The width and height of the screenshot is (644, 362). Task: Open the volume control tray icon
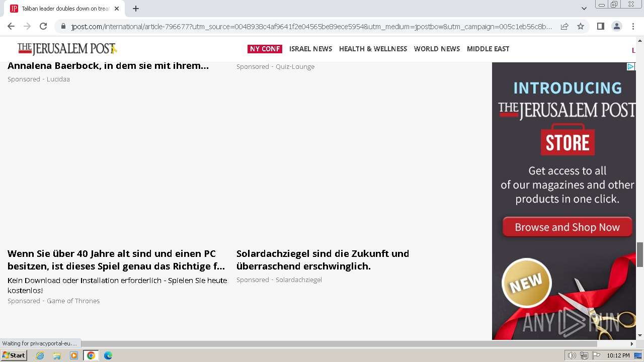572,355
